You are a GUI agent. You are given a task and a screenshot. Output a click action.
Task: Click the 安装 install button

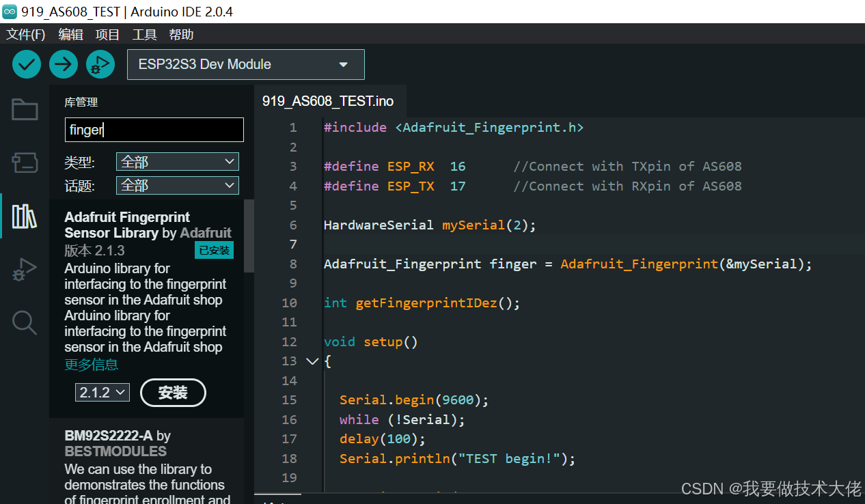click(x=173, y=393)
